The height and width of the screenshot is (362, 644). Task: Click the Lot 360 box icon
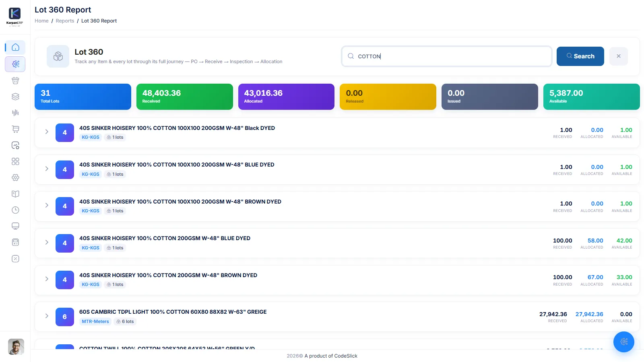(58, 56)
